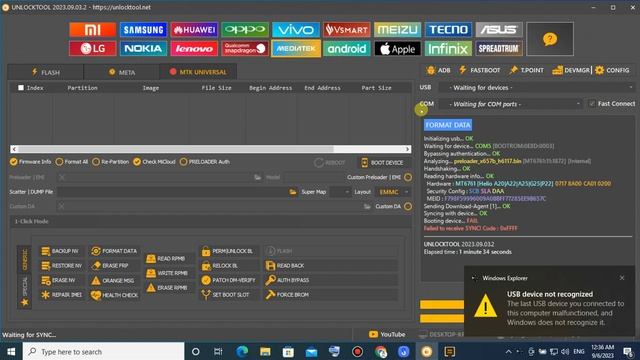Select the Qualcomm Snapdragon logo
Image resolution: width=640 pixels, height=360 pixels.
245,49
